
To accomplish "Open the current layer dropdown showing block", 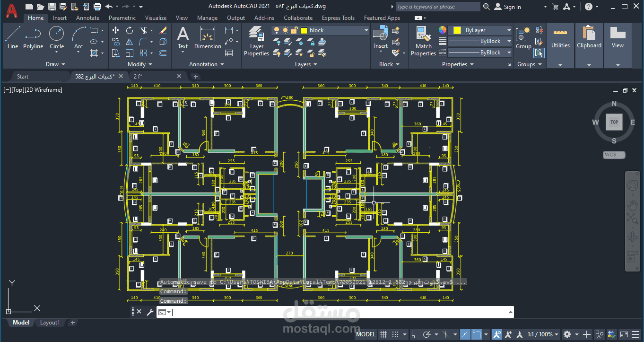I will pyautogui.click(x=320, y=30).
